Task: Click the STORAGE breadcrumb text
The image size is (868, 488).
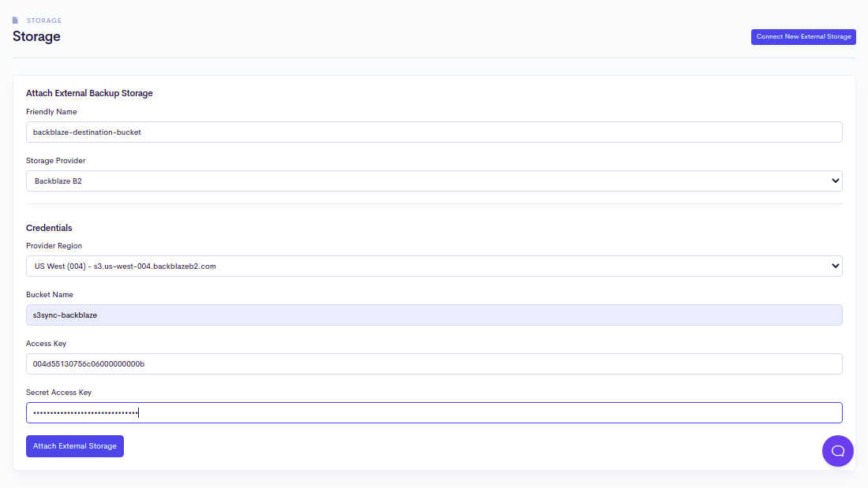Action: pos(43,20)
